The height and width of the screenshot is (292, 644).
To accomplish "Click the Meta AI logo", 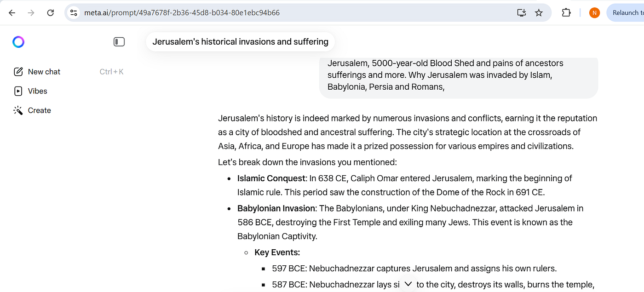I will pos(18,42).
